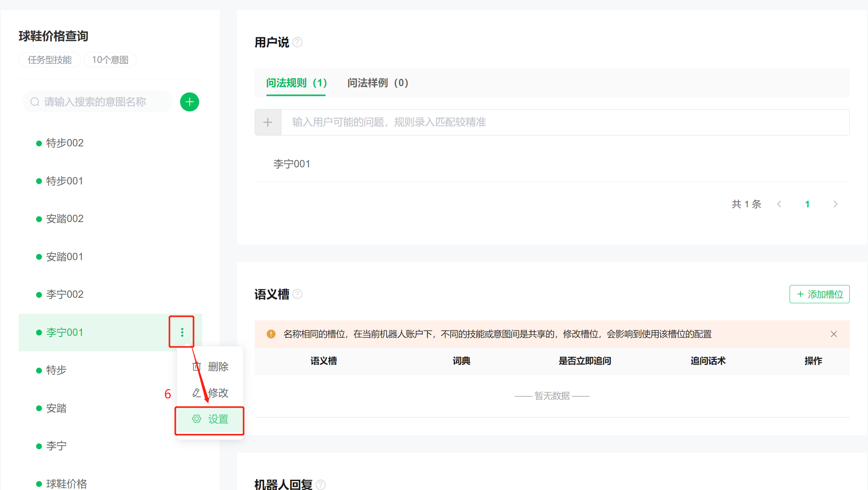The width and height of the screenshot is (868, 490).
Task: Click the green add intent plus button
Action: click(189, 102)
